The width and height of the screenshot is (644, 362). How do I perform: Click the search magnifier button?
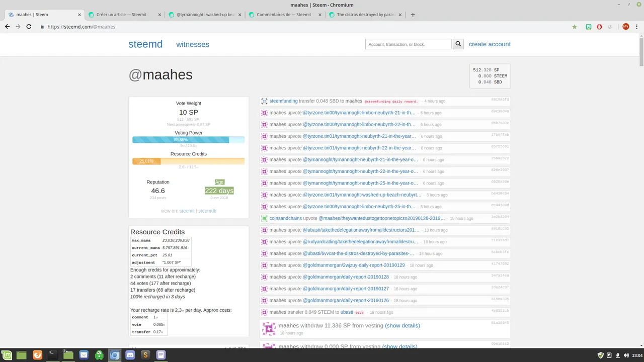pos(458,44)
